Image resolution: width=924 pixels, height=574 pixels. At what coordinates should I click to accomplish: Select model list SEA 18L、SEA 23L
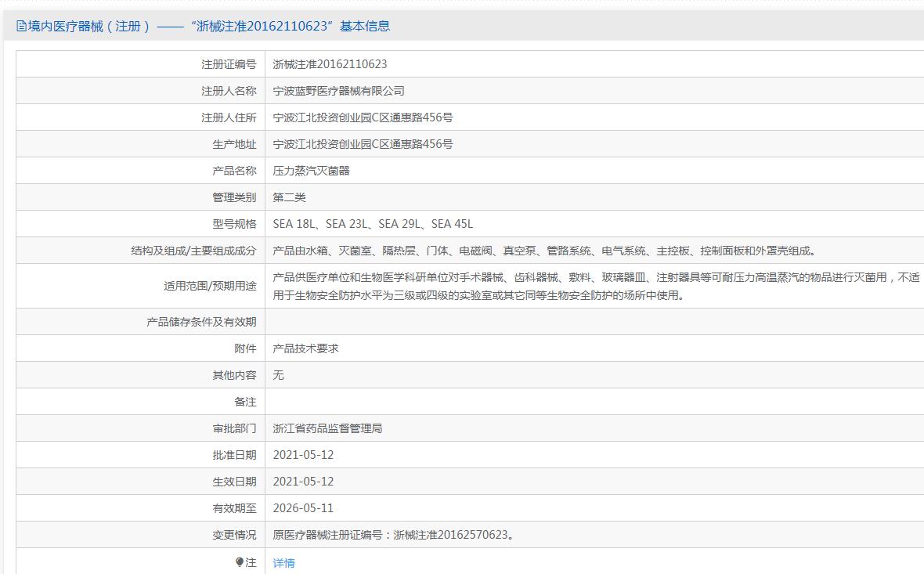click(373, 224)
